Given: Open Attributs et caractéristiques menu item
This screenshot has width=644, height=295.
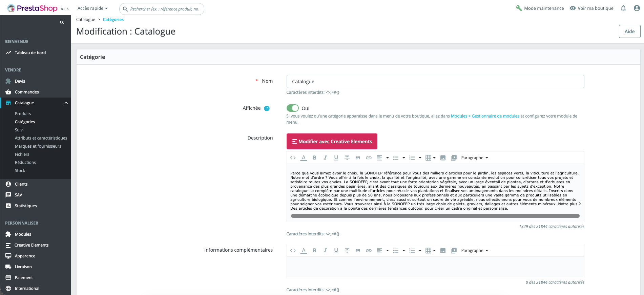Looking at the screenshot, I should tap(41, 138).
